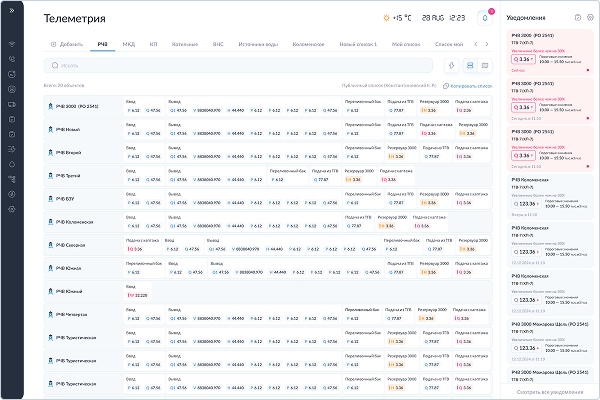
Task: Open the truck icon in sidebar
Action: [12, 104]
